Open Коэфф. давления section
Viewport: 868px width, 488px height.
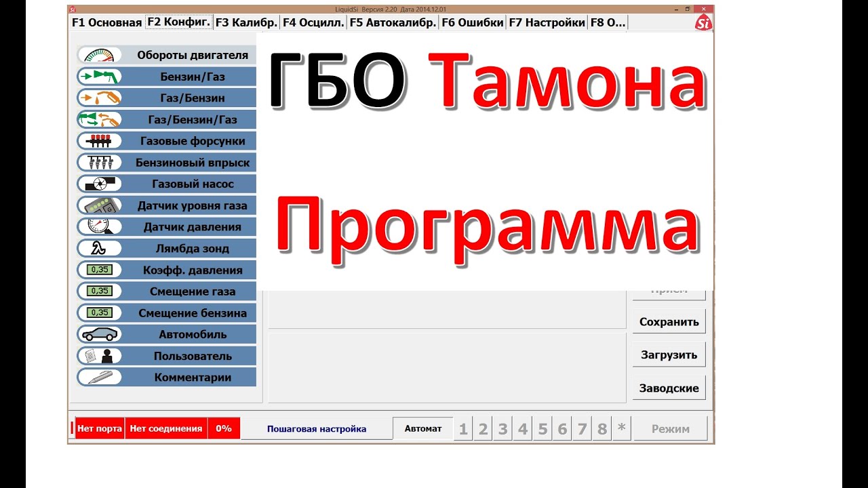click(166, 270)
